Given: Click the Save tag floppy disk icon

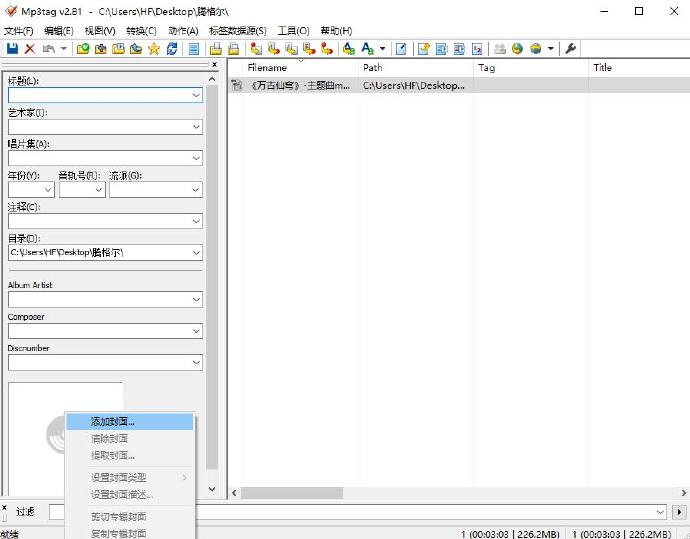Looking at the screenshot, I should click(13, 48).
